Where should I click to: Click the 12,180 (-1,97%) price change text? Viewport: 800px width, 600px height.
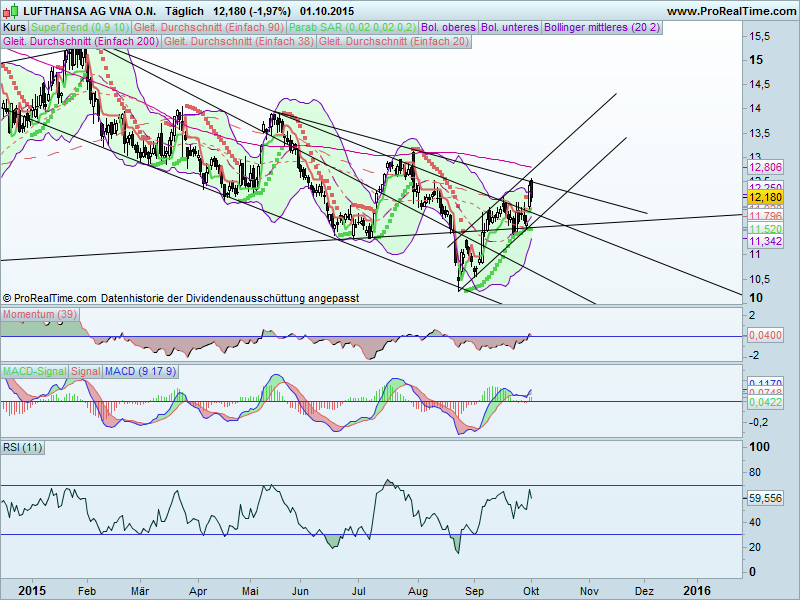pyautogui.click(x=252, y=11)
